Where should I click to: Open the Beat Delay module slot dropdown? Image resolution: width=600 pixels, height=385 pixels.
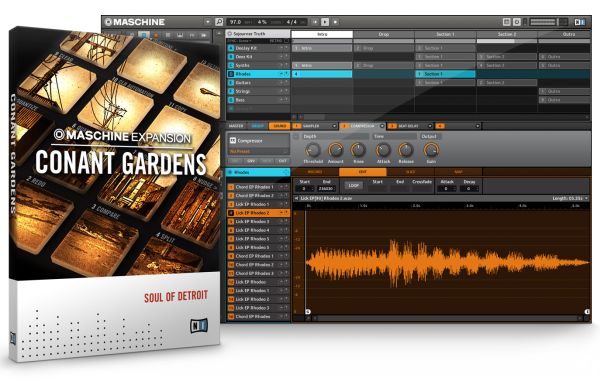[x=430, y=126]
